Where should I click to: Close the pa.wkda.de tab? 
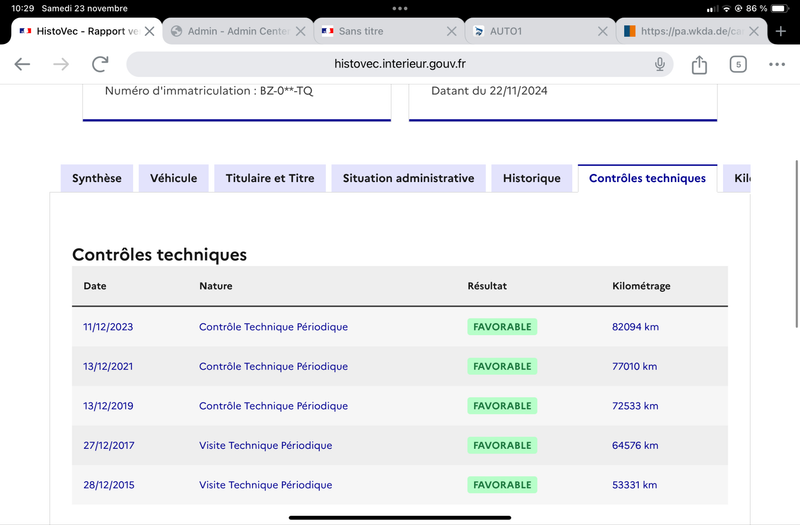pos(754,31)
